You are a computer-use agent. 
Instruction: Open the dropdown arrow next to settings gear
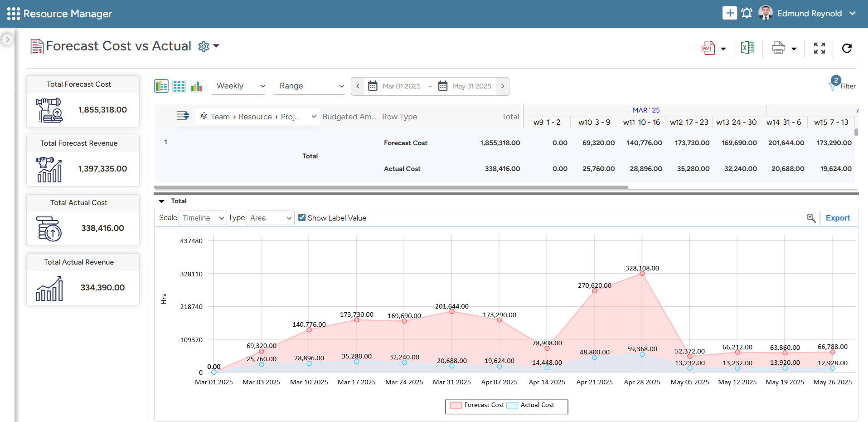[x=216, y=46]
